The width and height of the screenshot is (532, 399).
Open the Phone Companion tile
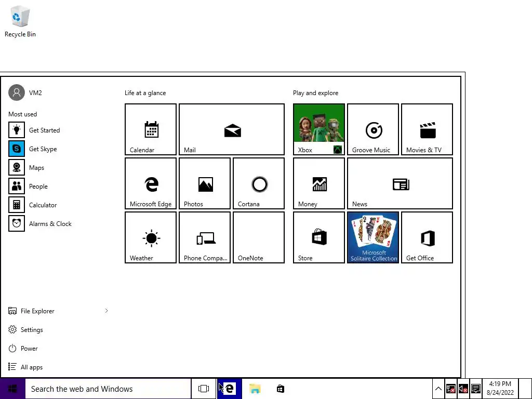pyautogui.click(x=205, y=237)
